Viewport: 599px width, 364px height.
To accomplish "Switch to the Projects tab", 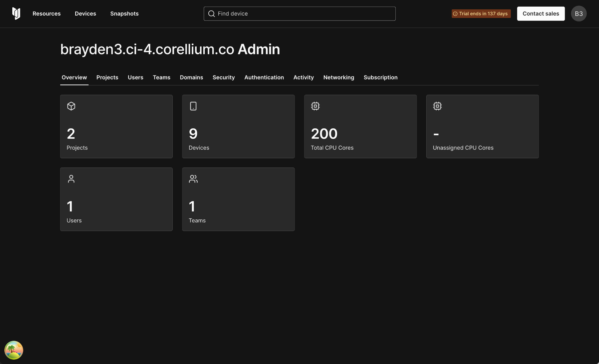I will [107, 77].
